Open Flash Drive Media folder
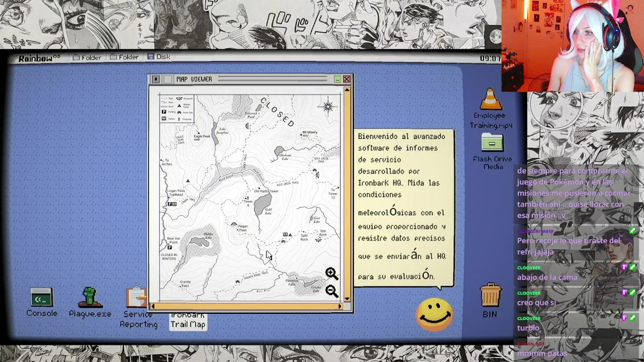 [492, 152]
